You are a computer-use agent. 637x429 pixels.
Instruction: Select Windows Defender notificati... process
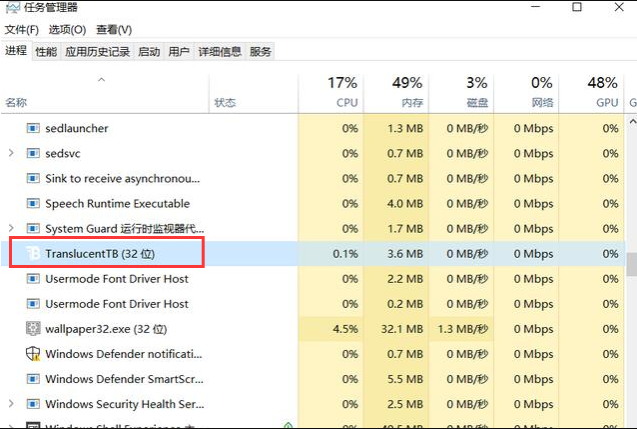[x=124, y=354]
